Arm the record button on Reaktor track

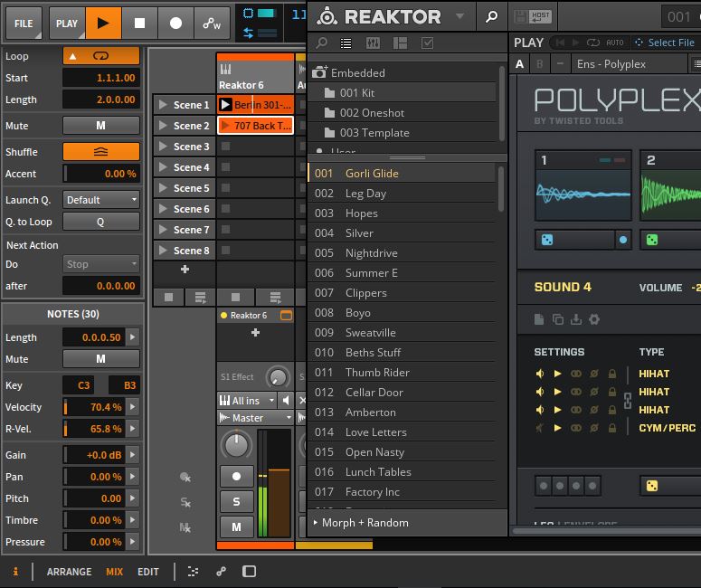coord(236,476)
